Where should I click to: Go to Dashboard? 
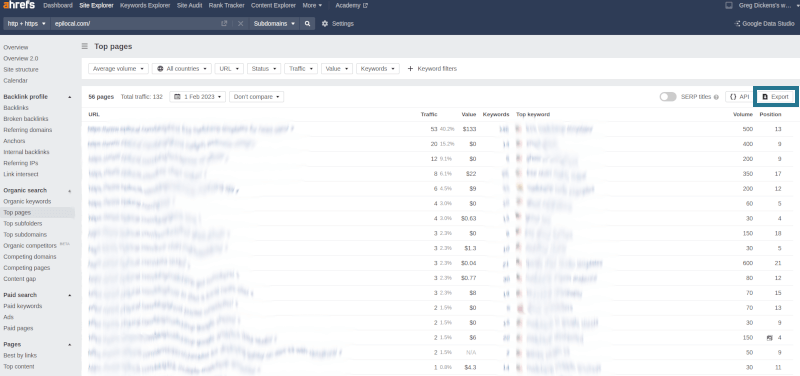(58, 6)
